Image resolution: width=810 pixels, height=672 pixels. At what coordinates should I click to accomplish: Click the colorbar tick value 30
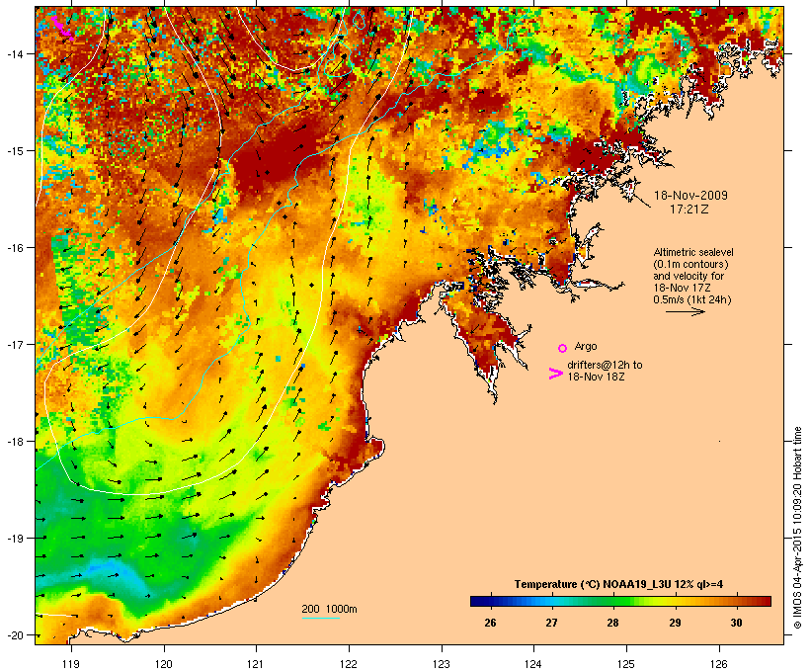[736, 623]
